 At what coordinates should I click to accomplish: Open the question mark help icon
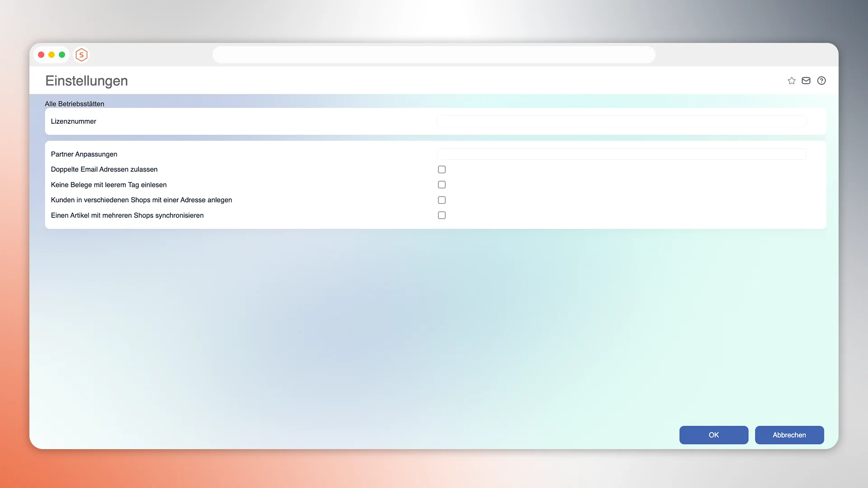point(821,81)
